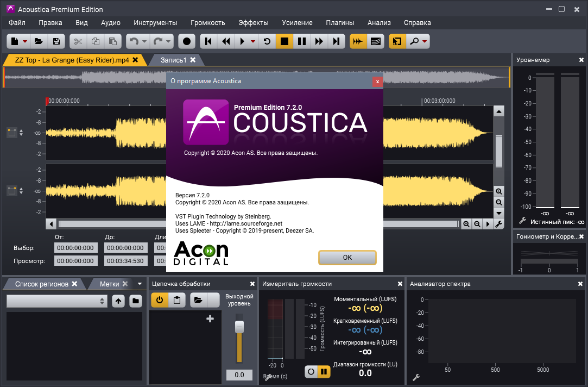This screenshot has width=588, height=387.
Task: Click the output level 0.0 value field
Action: coord(239,375)
